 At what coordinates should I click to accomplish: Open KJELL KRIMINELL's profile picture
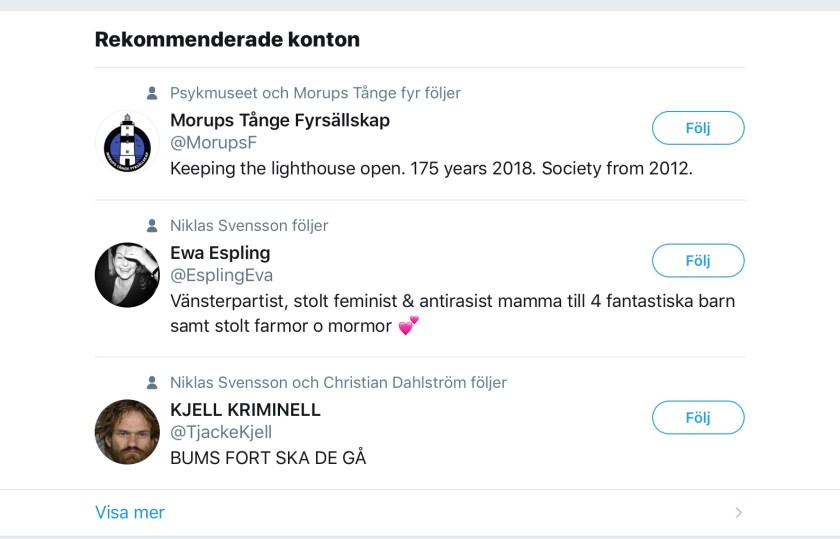pos(127,432)
